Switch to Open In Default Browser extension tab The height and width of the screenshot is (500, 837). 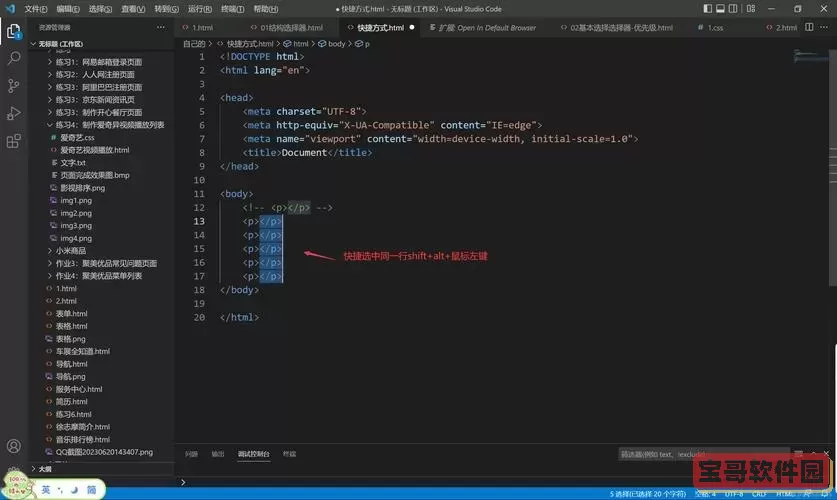[487, 28]
